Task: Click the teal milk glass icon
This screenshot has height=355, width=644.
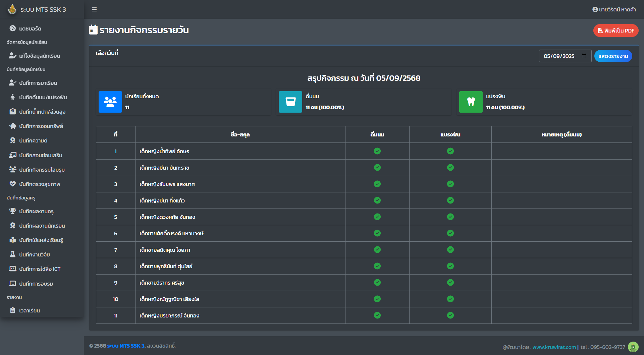Action: [x=290, y=102]
